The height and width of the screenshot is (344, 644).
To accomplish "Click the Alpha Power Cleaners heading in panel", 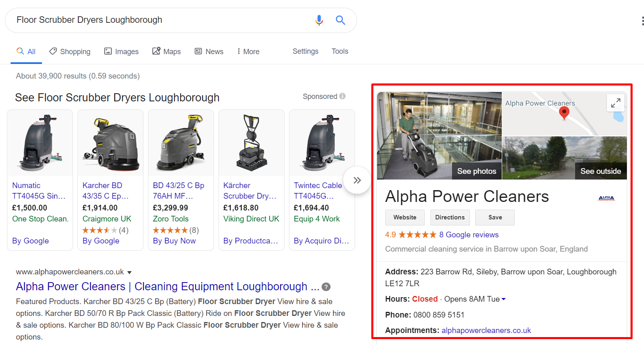I will [x=467, y=197].
